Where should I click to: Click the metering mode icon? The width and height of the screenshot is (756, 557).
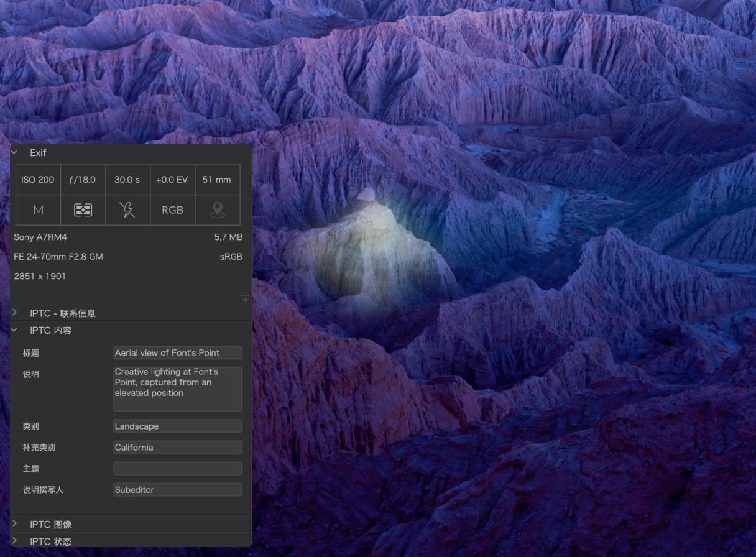point(83,209)
